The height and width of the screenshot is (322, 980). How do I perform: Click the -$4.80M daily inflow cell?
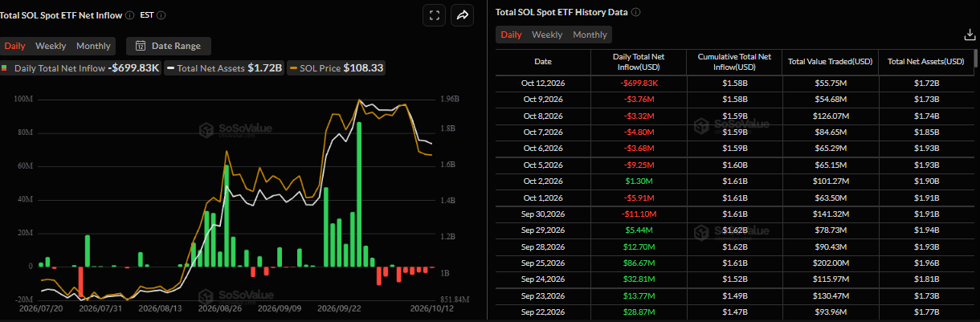[639, 132]
